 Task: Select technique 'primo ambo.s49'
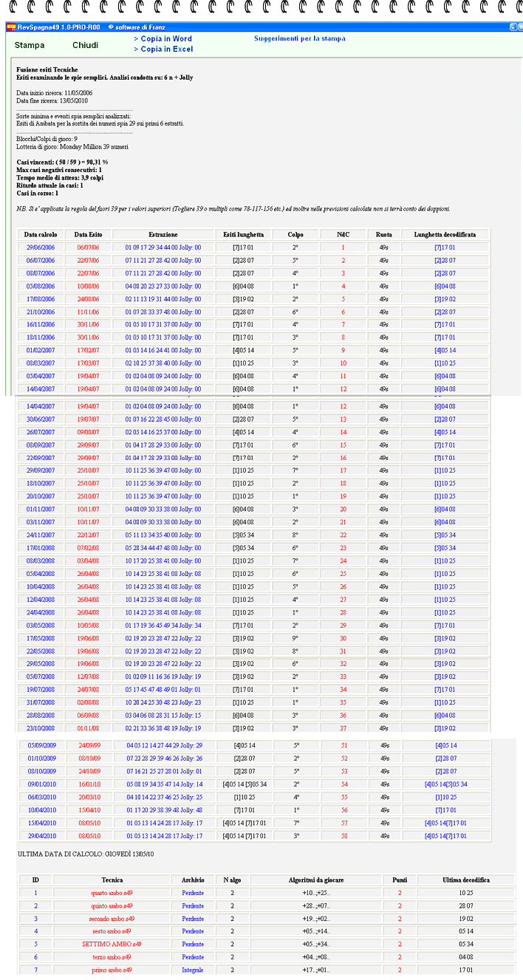112,970
